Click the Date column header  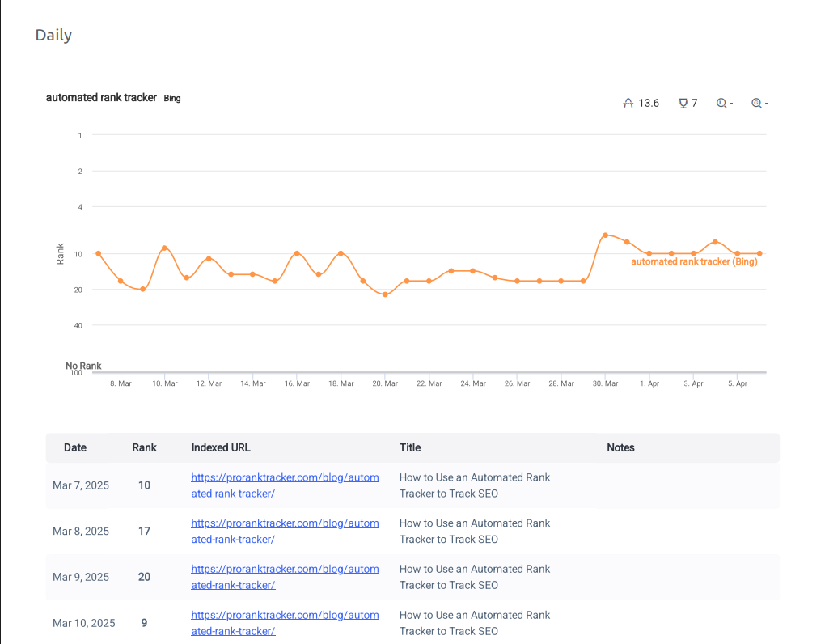coord(75,447)
